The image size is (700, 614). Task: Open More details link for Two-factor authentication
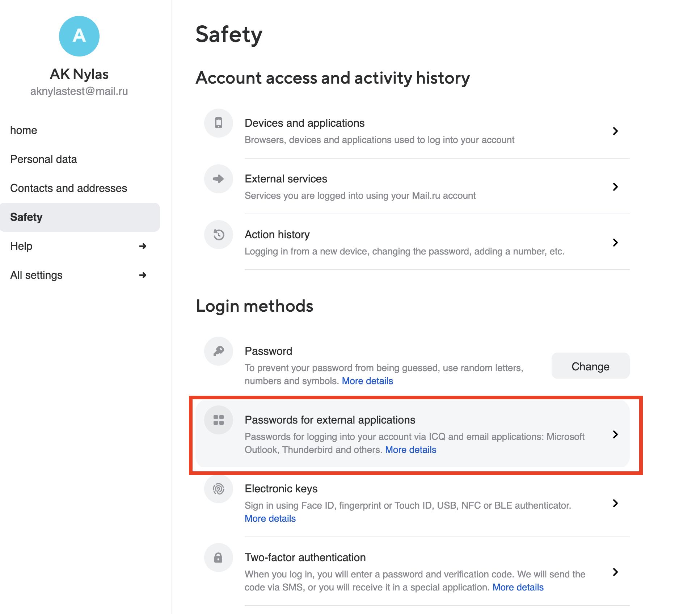[x=518, y=587]
